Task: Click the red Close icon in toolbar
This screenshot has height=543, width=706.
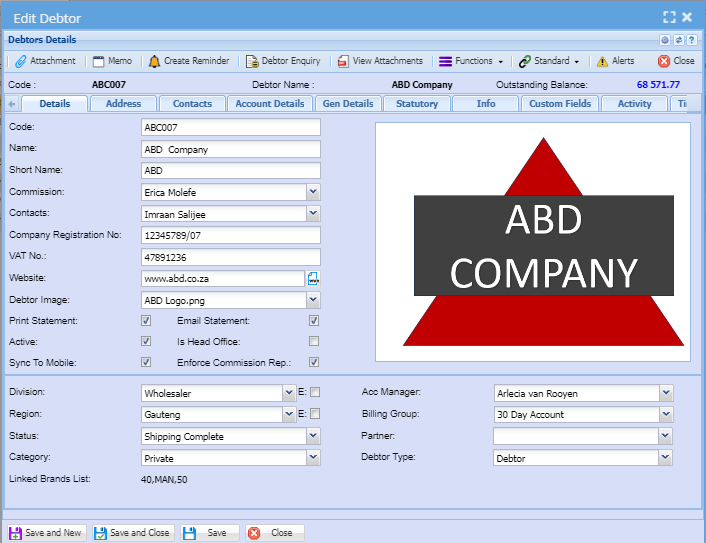Action: click(x=663, y=61)
